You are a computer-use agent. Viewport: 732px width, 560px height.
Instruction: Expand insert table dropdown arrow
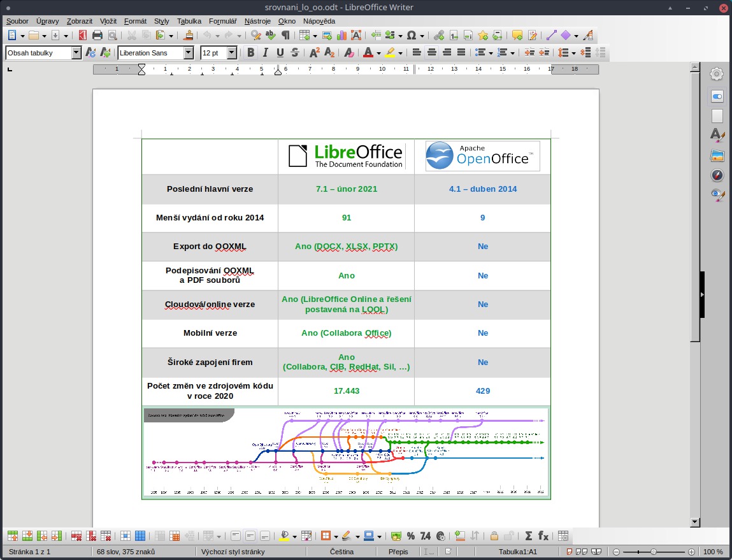[315, 36]
